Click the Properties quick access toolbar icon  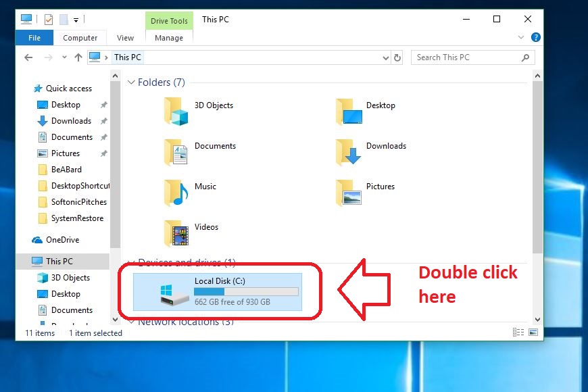coord(49,20)
